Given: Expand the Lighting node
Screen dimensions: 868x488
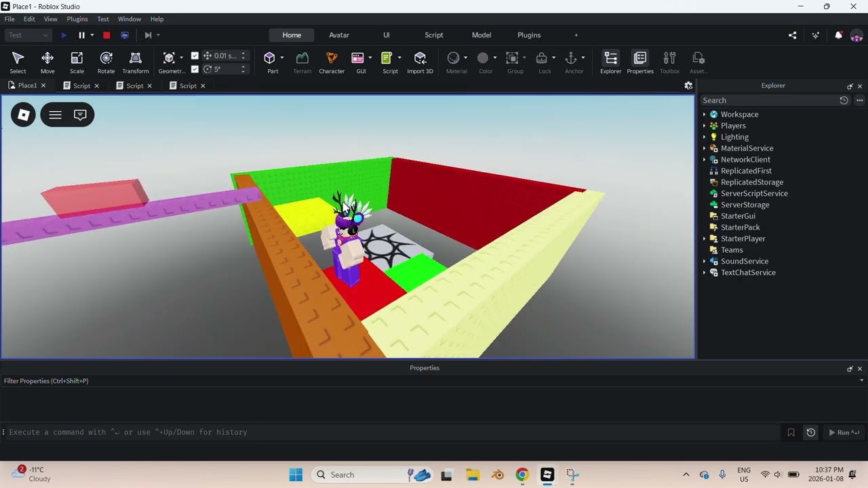Looking at the screenshot, I should coord(704,137).
